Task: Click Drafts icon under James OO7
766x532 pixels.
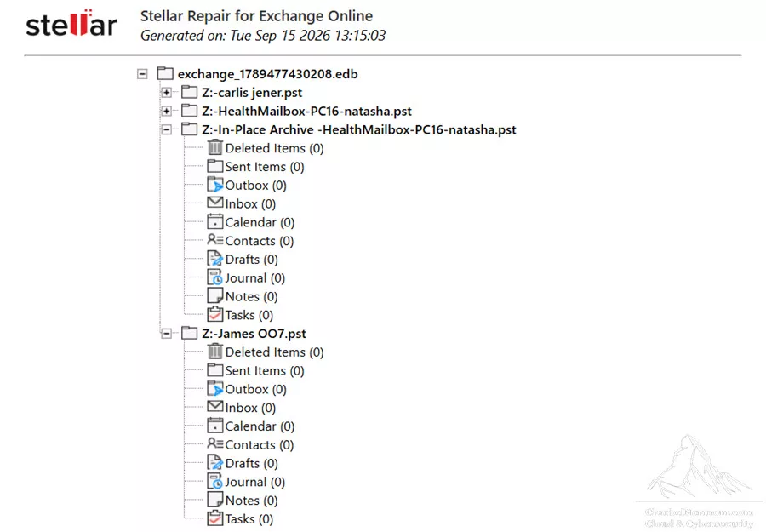Action: (215, 463)
